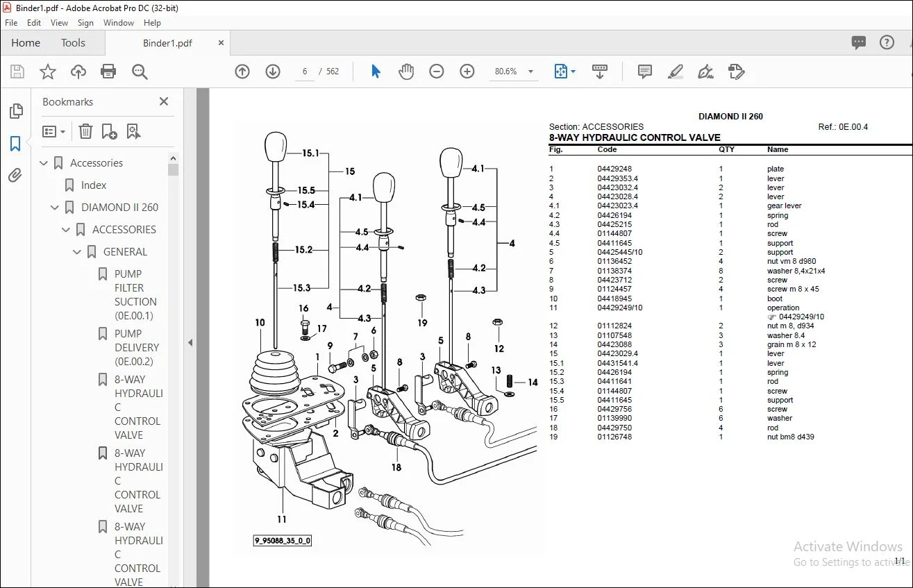
Task: Open the zoom level dropdown arrow
Action: 531,72
